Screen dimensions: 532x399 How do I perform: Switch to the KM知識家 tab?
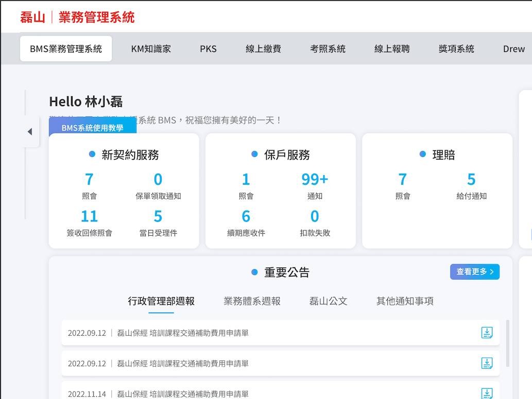(151, 49)
